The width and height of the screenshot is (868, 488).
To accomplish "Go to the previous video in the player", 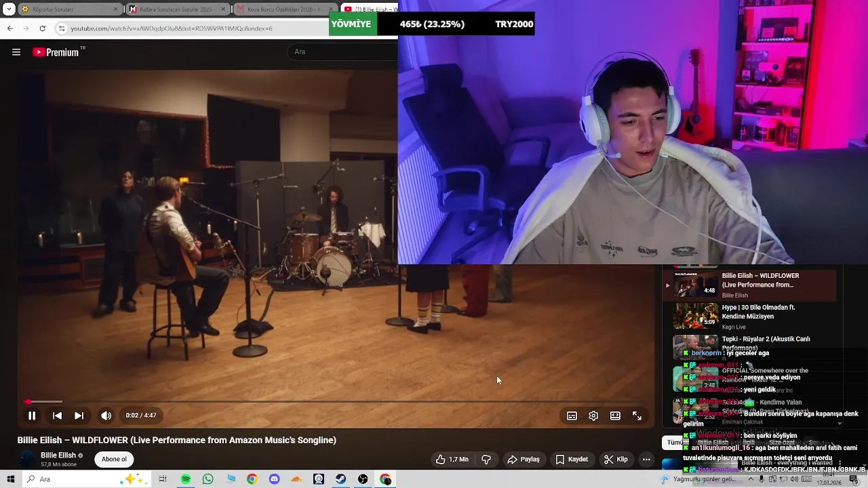I will point(57,415).
